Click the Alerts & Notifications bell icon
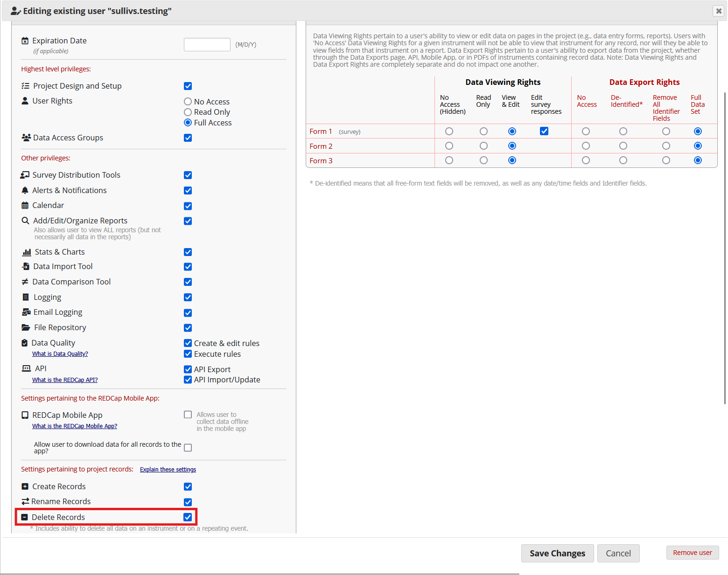 pyautogui.click(x=25, y=190)
